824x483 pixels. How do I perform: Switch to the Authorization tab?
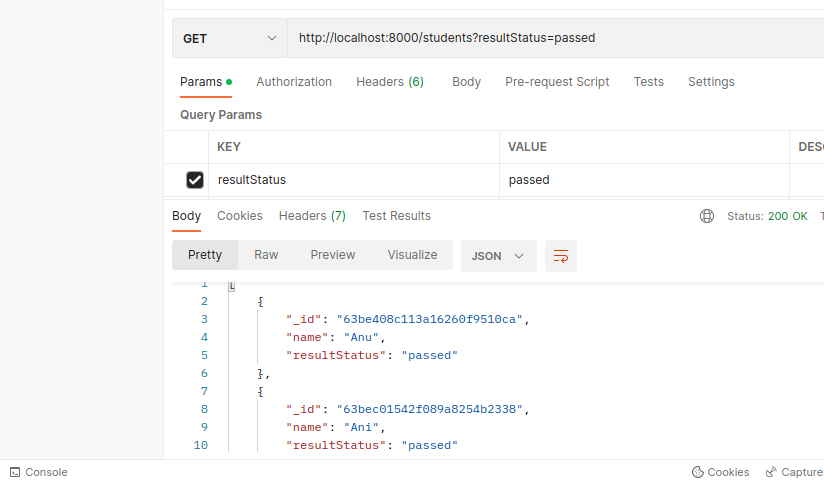click(294, 82)
